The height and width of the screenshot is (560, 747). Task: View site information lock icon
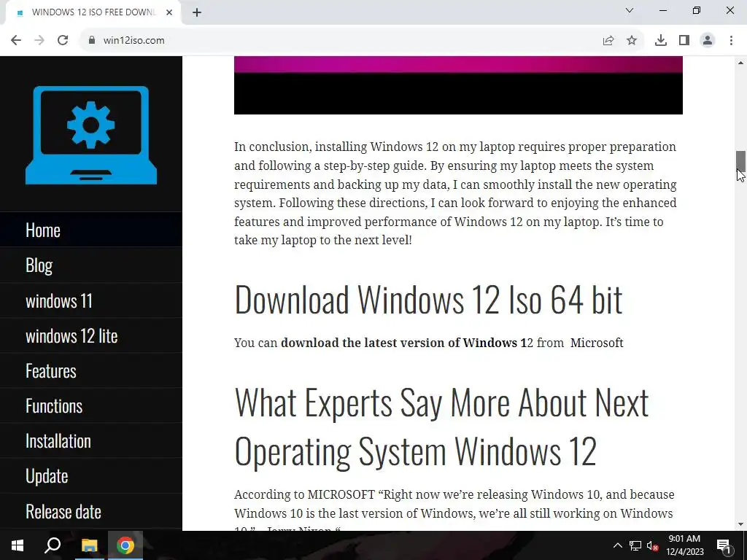[92, 41]
